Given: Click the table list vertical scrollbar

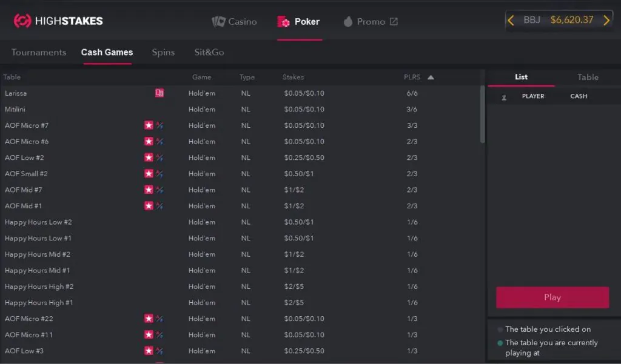Looking at the screenshot, I should [483, 115].
